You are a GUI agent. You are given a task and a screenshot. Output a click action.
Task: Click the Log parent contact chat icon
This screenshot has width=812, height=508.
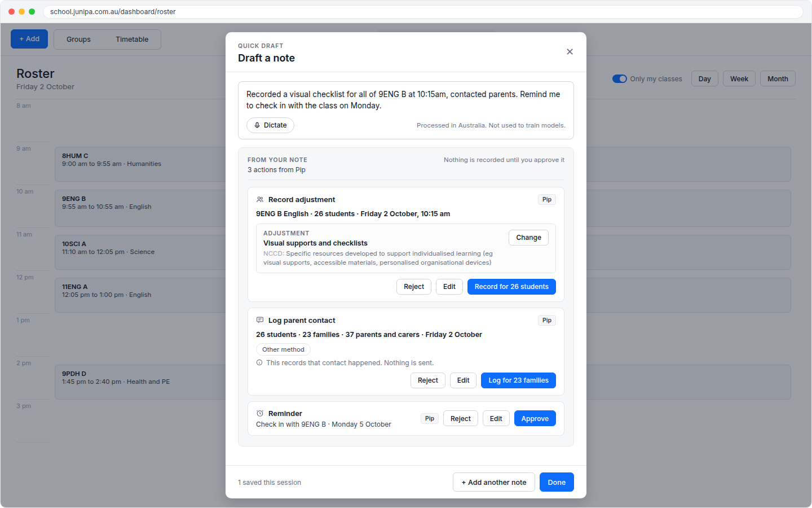[x=260, y=321]
